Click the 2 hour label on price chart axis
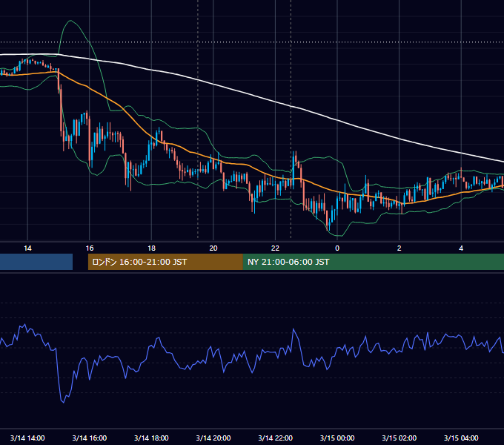Viewport: 504px width, 445px height. point(399,248)
